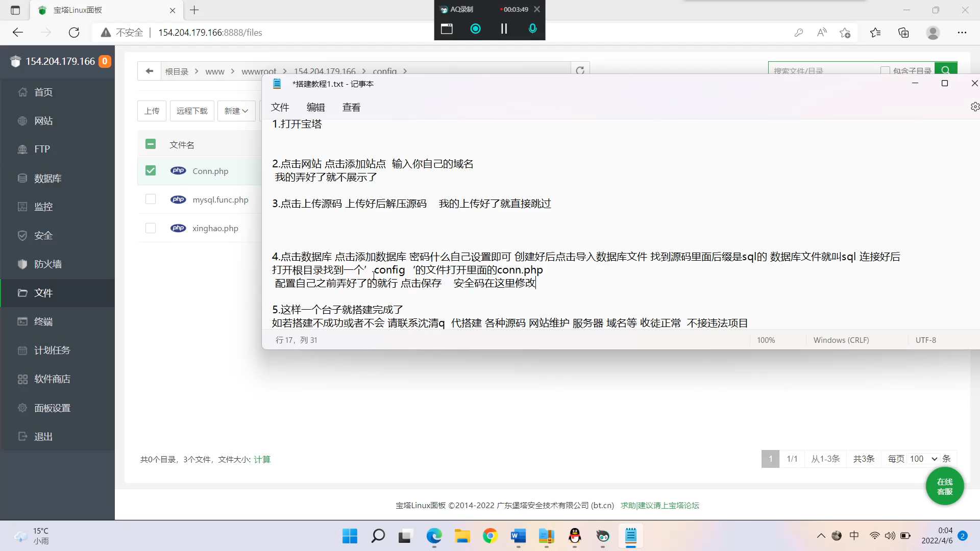Viewport: 980px width, 551px height.
Task: Click the 退出 logout icon
Action: pyautogui.click(x=22, y=436)
